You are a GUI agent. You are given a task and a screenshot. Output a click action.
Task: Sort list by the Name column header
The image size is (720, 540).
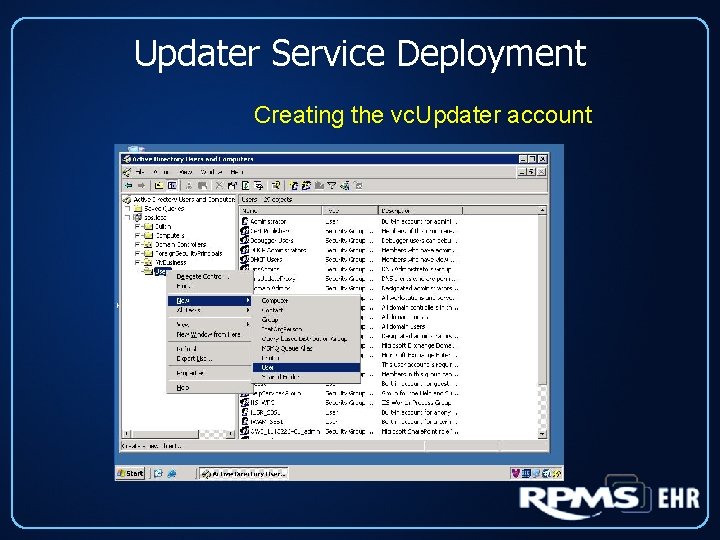(281, 211)
